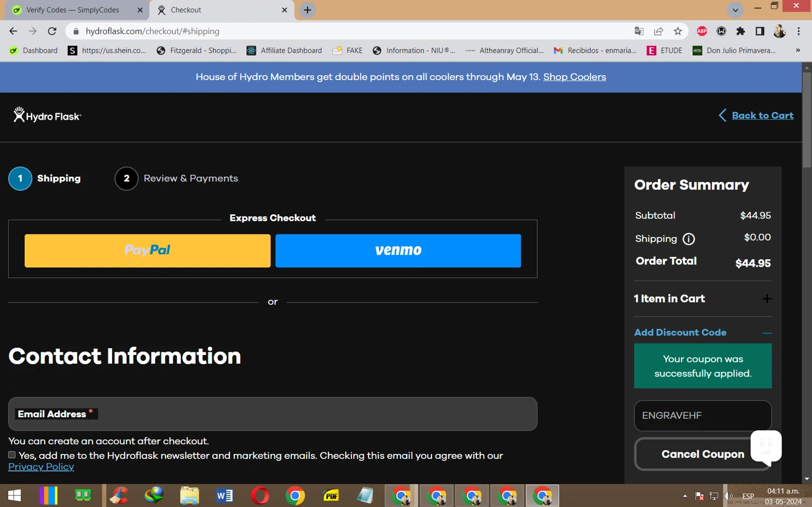Open the Fitzgerald - Shoppi bookmark
The width and height of the screenshot is (812, 507).
coord(197,50)
